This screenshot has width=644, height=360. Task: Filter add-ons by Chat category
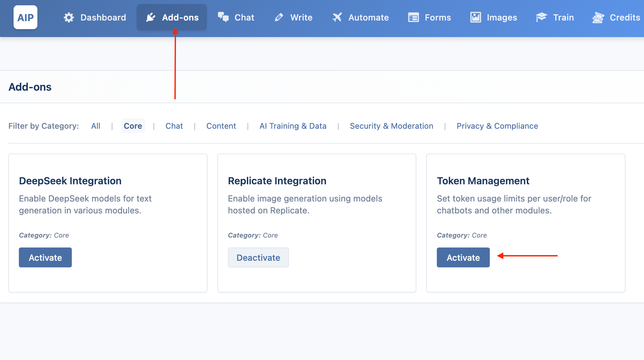[x=174, y=126]
